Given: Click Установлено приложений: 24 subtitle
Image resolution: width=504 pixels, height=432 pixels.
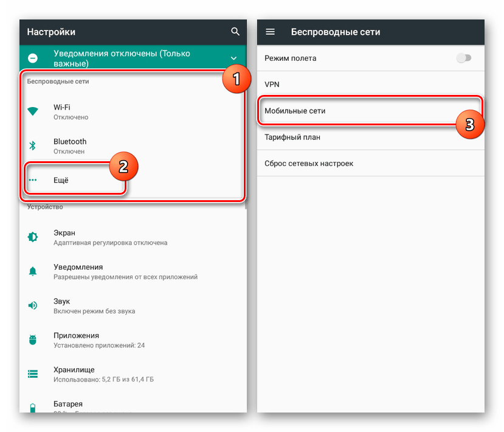Looking at the screenshot, I should [99, 345].
